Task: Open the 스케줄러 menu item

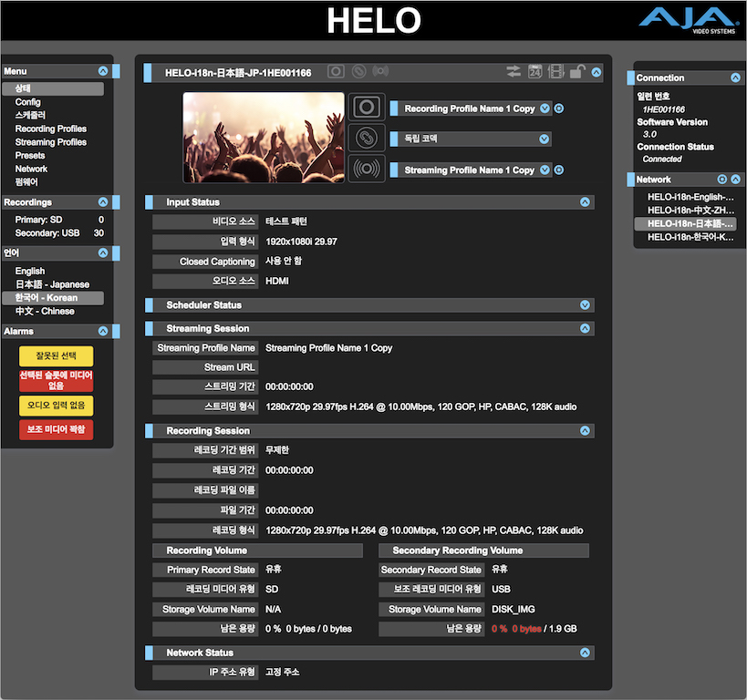Action: click(x=30, y=115)
